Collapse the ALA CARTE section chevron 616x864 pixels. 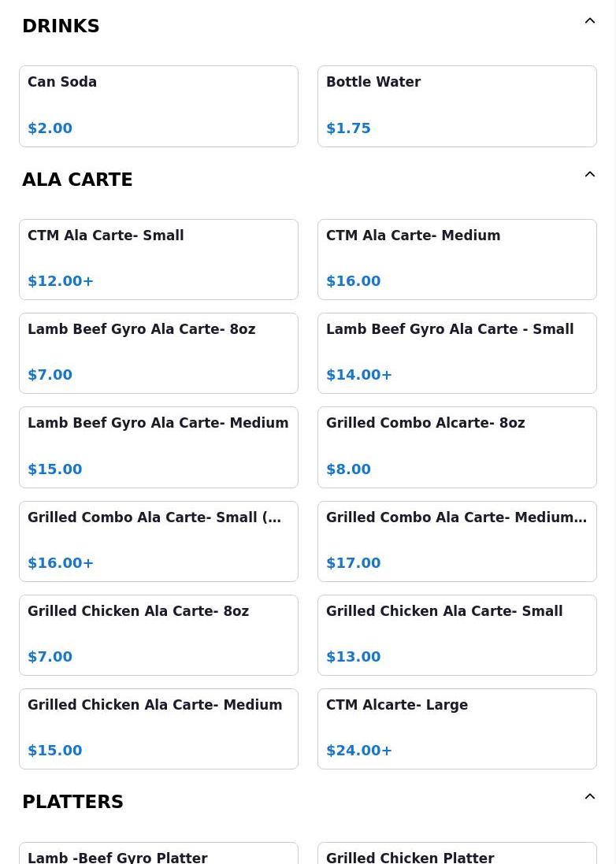pyautogui.click(x=589, y=175)
